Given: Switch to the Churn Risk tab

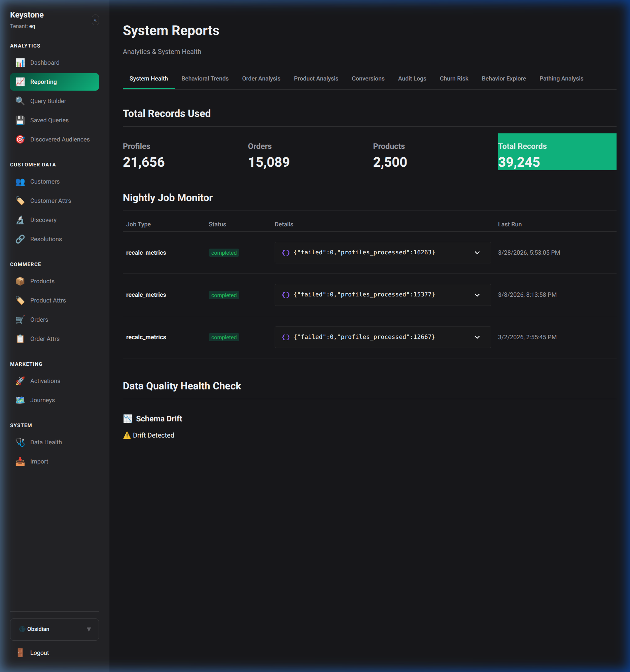Looking at the screenshot, I should tap(454, 78).
